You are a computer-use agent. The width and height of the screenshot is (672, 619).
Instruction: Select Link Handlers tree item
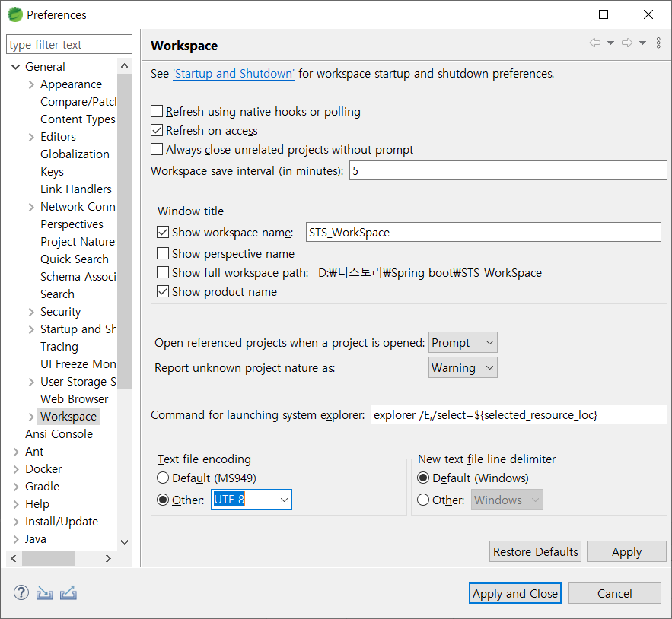click(x=76, y=189)
